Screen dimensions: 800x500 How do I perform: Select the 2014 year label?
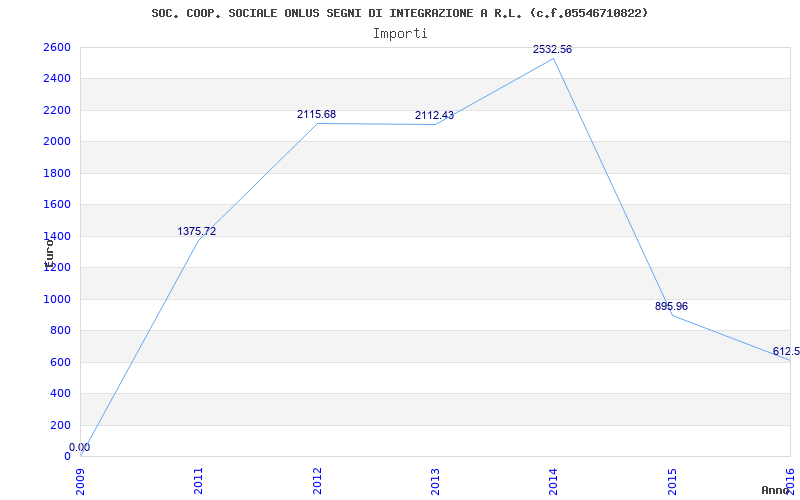point(553,480)
